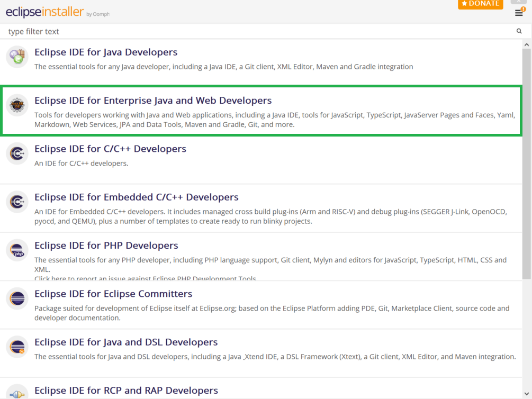Choose Eclipse IDE for PHP Developers title

point(106,246)
